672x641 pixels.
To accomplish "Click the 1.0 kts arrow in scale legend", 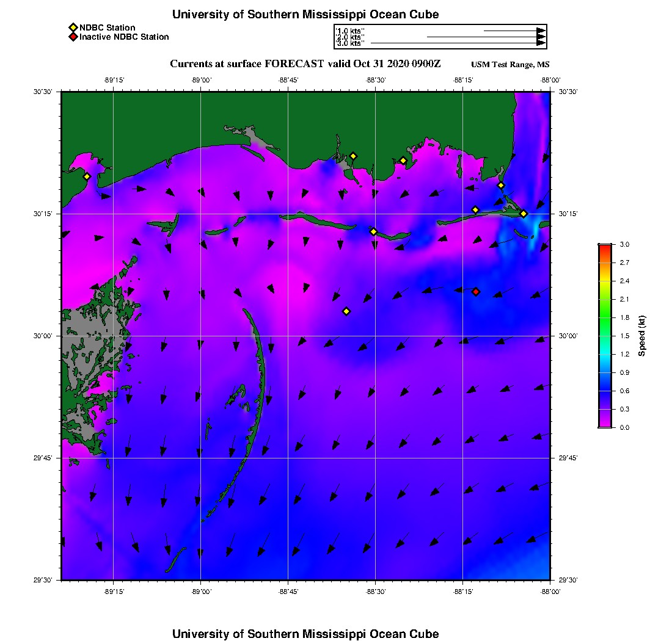I will (x=514, y=31).
